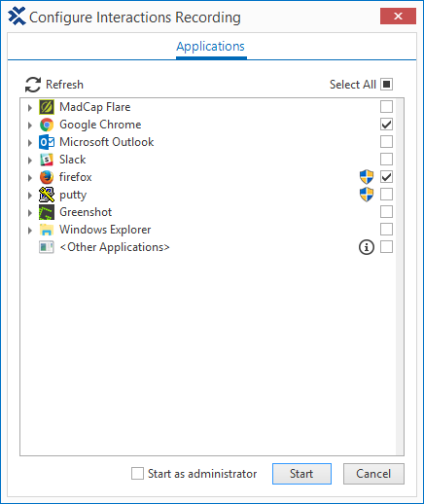The image size is (424, 504).
Task: Uncheck the Google Chrome checkbox
Action: 386,125
